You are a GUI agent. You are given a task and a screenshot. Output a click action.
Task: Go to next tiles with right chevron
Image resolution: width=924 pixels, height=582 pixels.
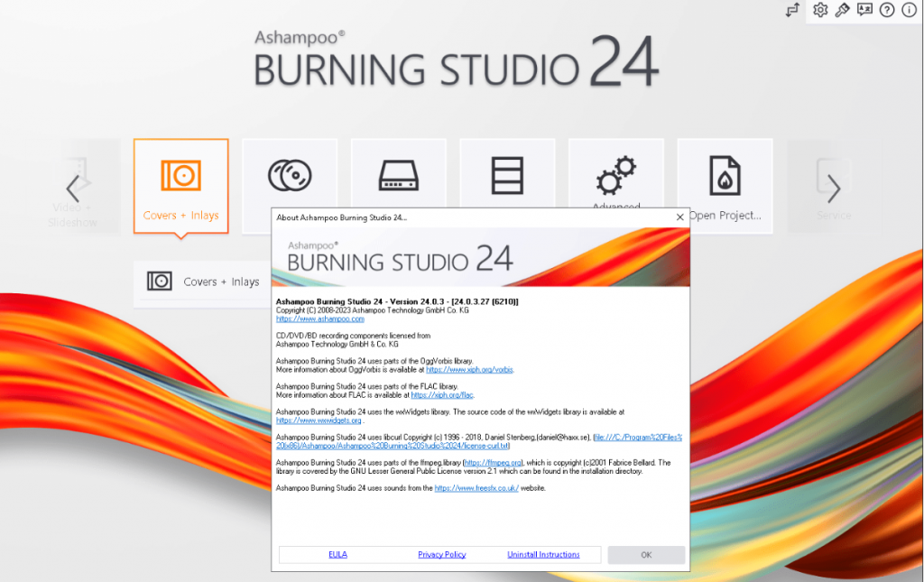833,189
